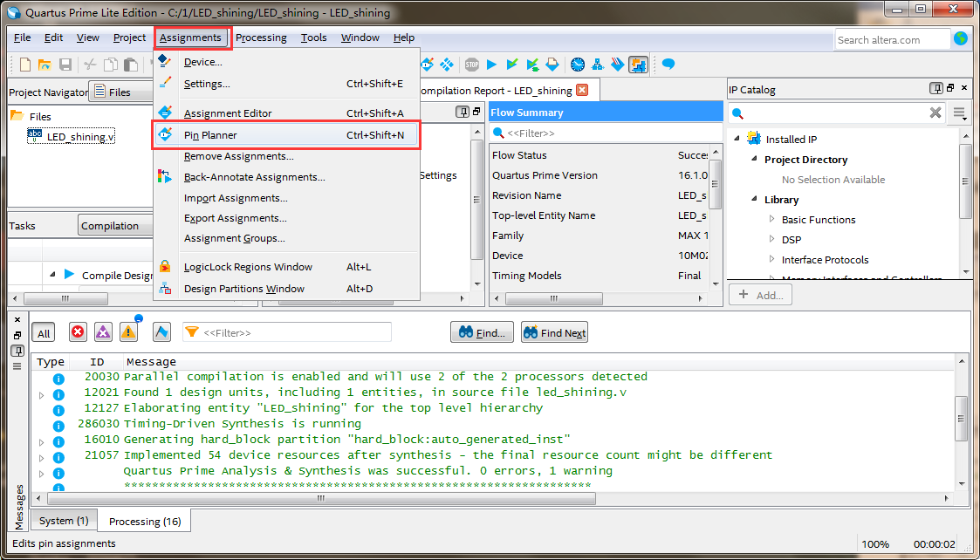Expand Basic Functions in IP Catalog
Viewport: 980px width, 560px height.
[772, 219]
